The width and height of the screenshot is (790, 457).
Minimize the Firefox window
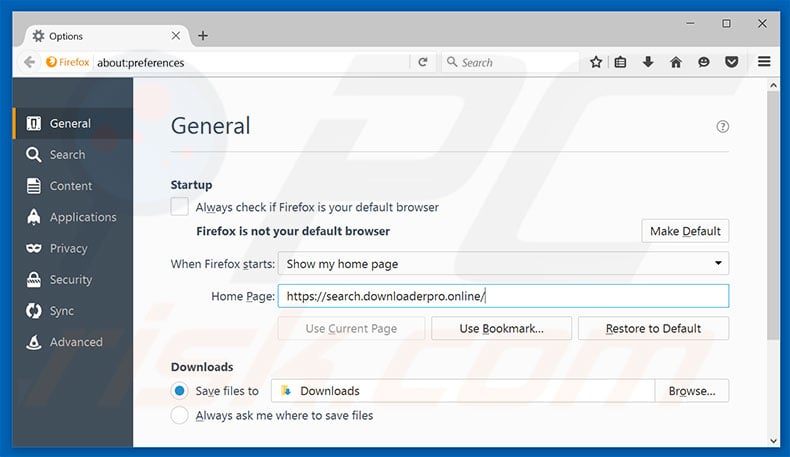point(690,23)
